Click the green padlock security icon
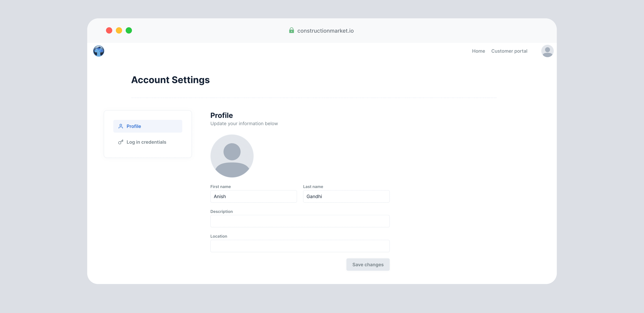This screenshot has width=644, height=313. (291, 31)
